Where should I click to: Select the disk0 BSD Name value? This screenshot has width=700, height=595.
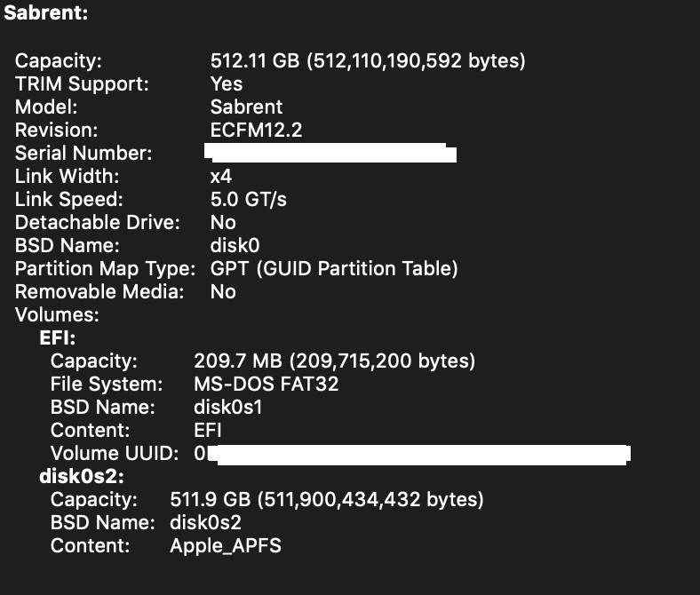pos(235,246)
